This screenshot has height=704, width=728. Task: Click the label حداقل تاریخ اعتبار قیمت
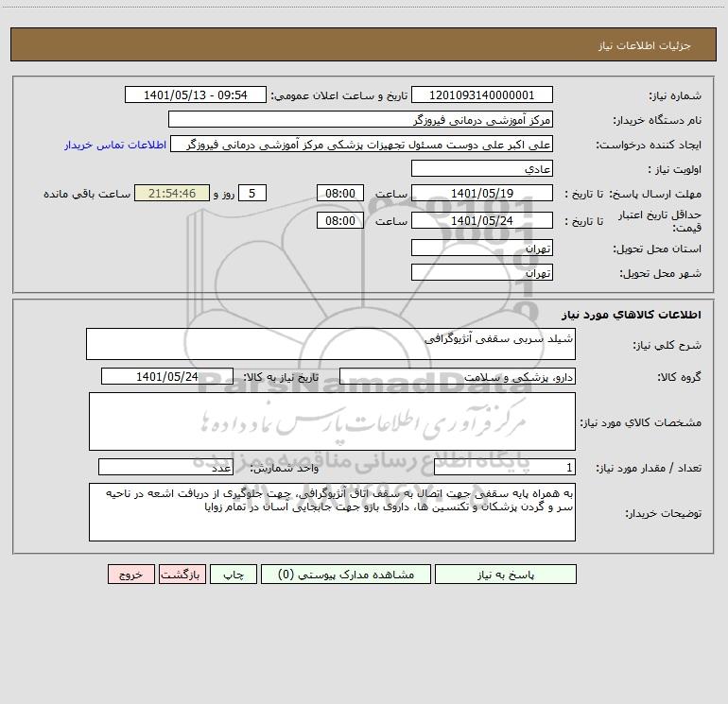[x=660, y=221]
